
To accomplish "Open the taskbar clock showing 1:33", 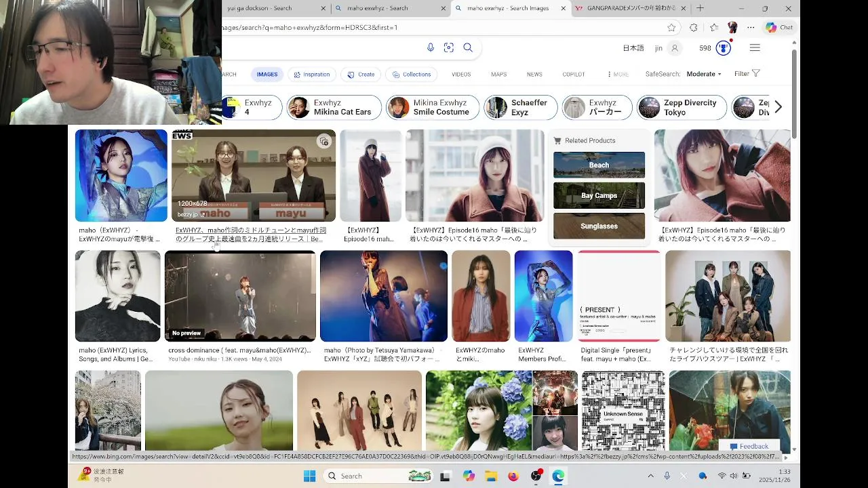I will [775, 476].
